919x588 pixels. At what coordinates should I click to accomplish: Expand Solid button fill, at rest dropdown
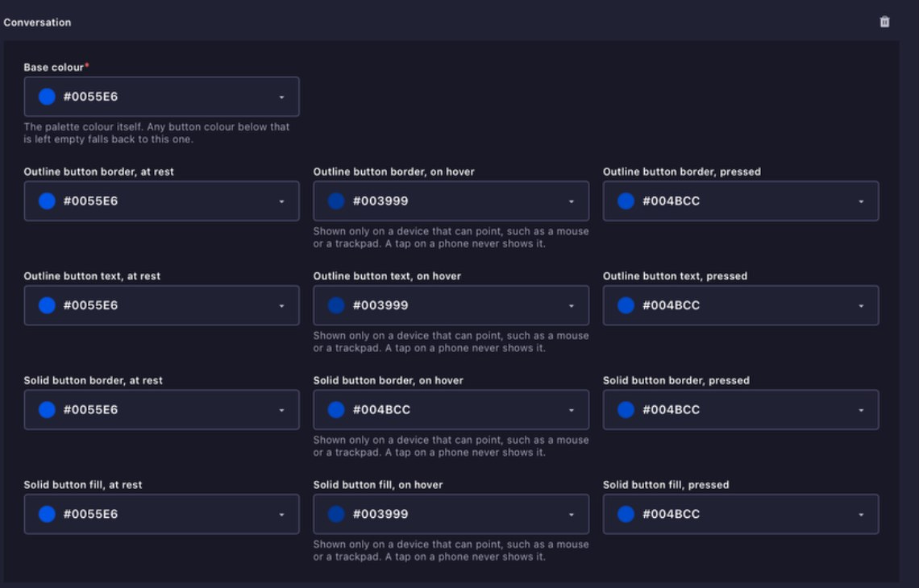(281, 514)
